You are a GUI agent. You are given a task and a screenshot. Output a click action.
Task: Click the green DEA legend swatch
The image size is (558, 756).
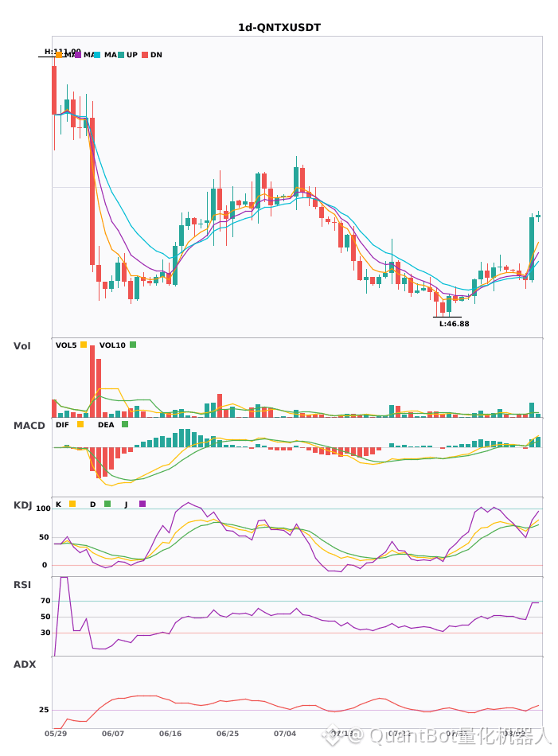(x=125, y=424)
